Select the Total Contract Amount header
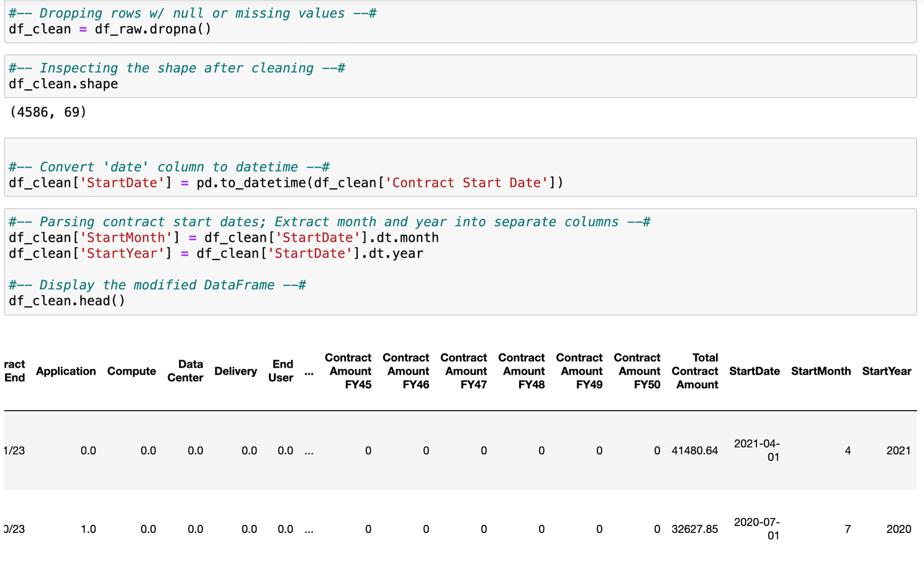Viewport: 924px width, 564px height. click(x=695, y=371)
